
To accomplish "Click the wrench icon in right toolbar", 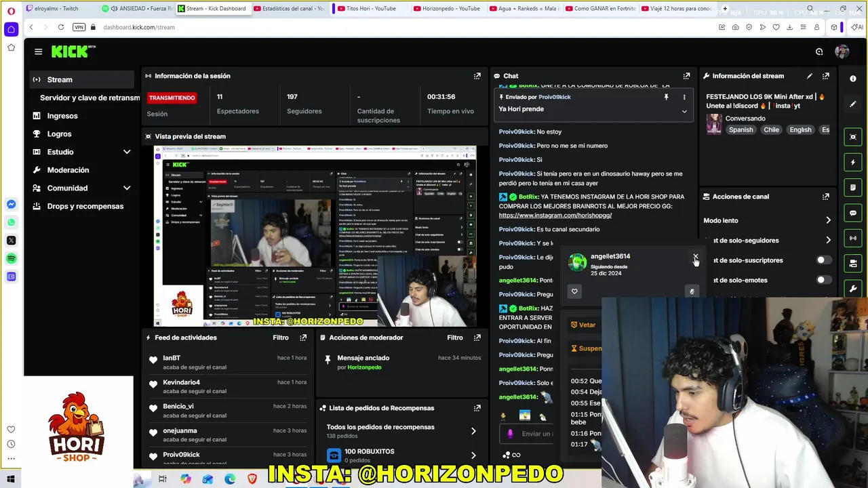I will pos(853,289).
